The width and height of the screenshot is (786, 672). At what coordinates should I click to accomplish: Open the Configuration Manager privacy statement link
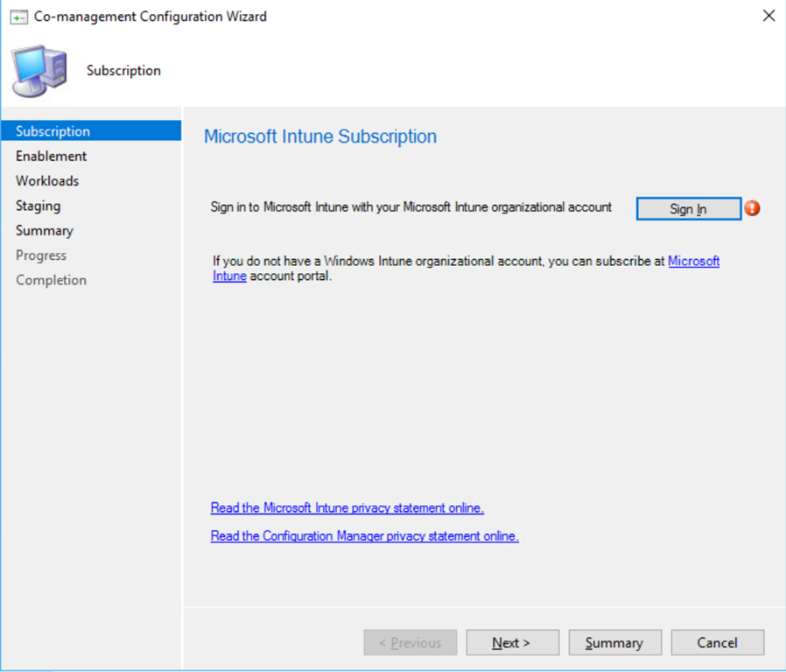(x=364, y=535)
